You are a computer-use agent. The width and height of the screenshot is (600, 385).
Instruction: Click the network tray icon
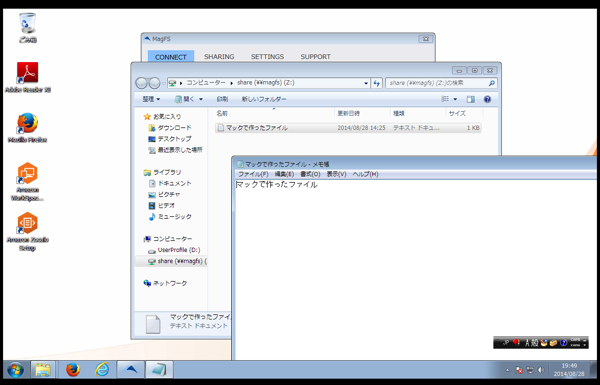[x=530, y=370]
